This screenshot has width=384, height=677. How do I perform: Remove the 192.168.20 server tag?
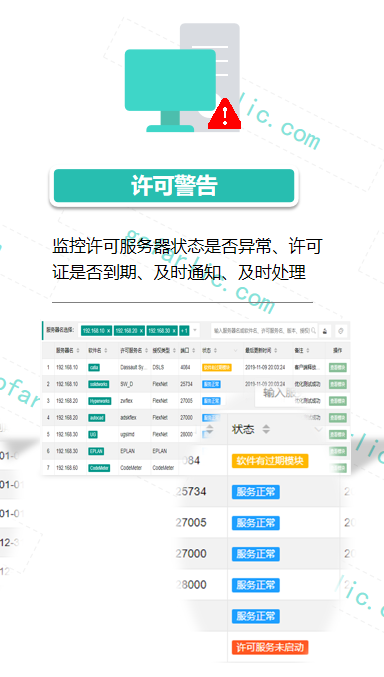[141, 331]
